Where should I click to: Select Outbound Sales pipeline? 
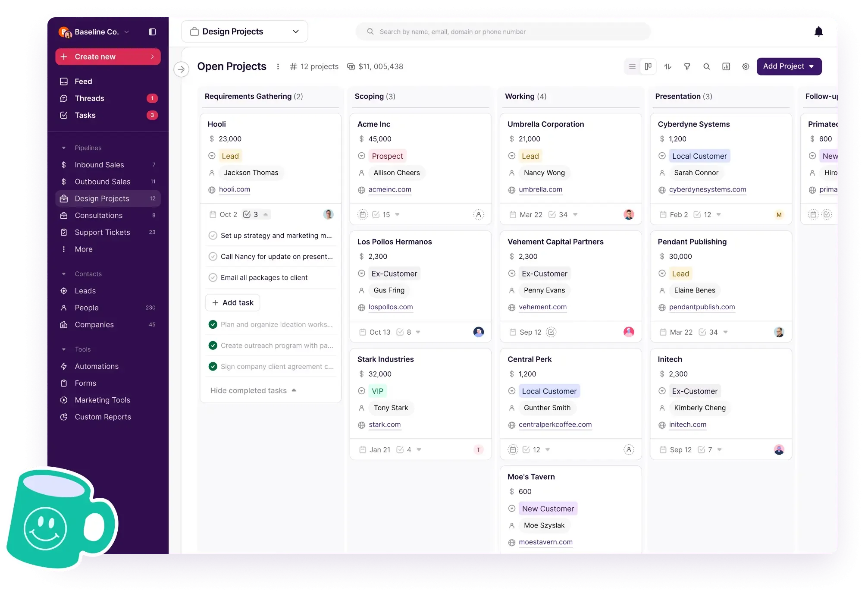click(108, 182)
